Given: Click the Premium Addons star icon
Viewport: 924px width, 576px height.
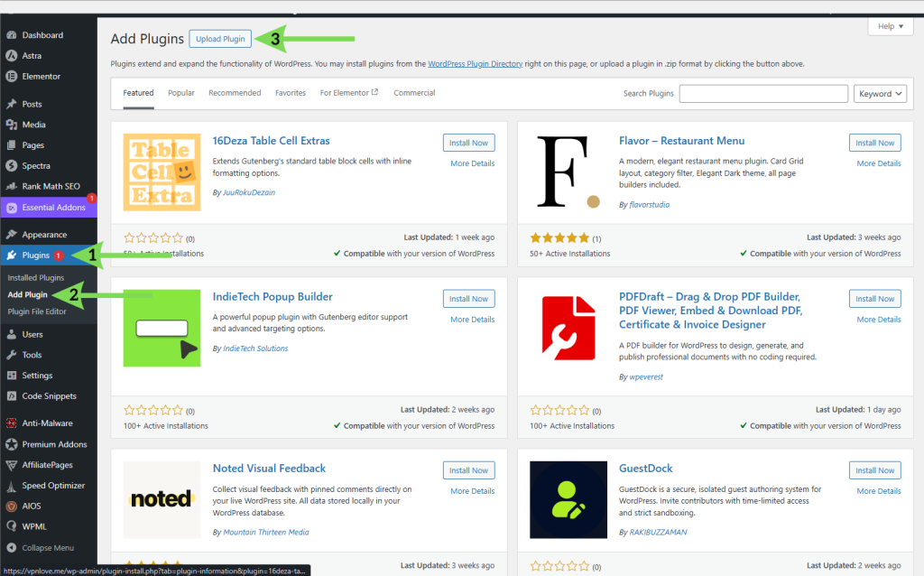Looking at the screenshot, I should coord(11,444).
